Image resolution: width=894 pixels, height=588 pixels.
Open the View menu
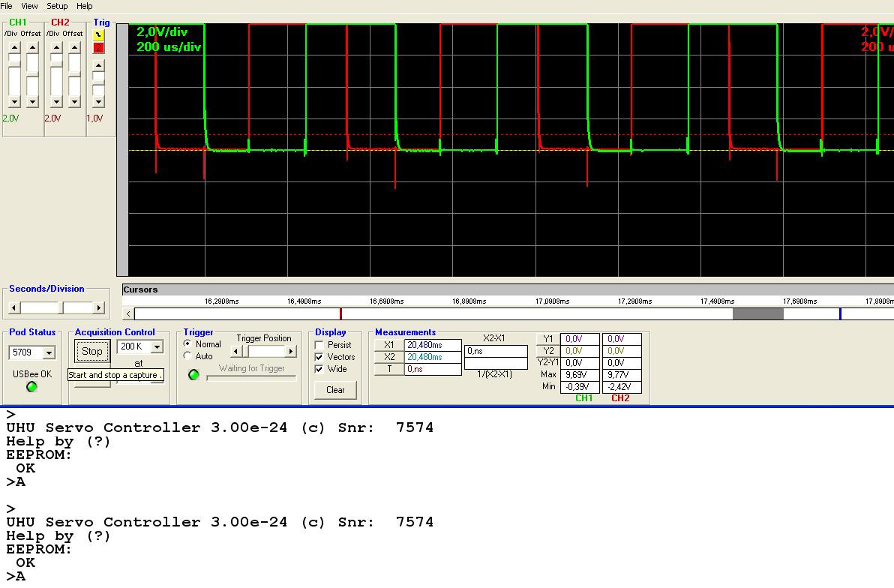tap(29, 6)
